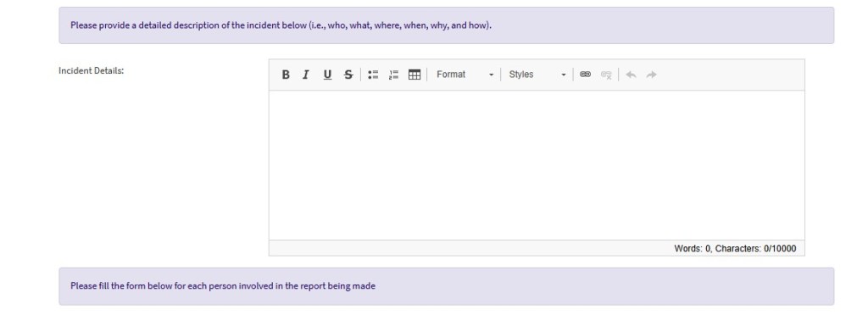Click the Redo arrow
868x315 pixels.
coord(652,75)
